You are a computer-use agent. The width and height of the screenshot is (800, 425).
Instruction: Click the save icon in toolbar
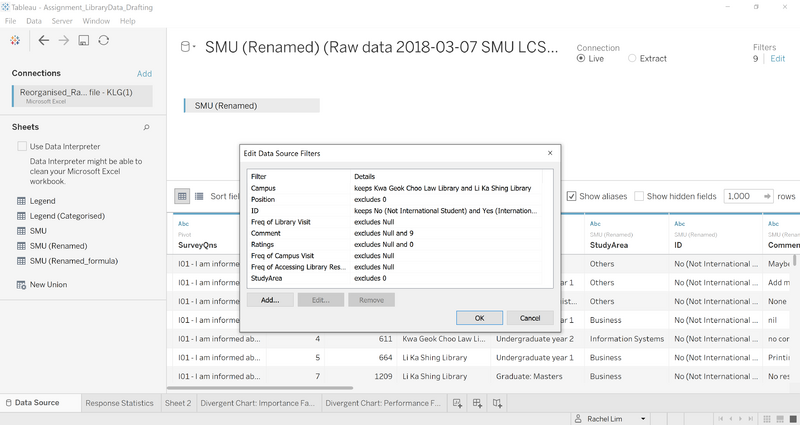tap(84, 40)
